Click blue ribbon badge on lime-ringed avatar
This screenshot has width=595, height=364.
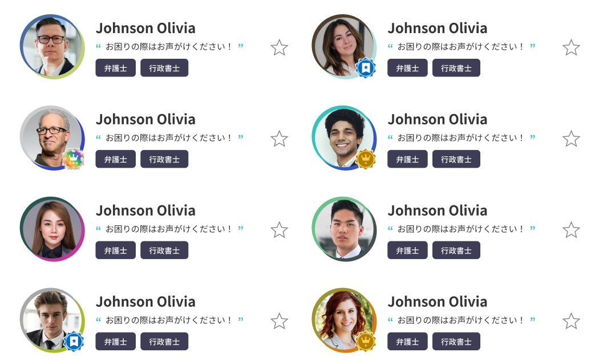[x=74, y=341]
